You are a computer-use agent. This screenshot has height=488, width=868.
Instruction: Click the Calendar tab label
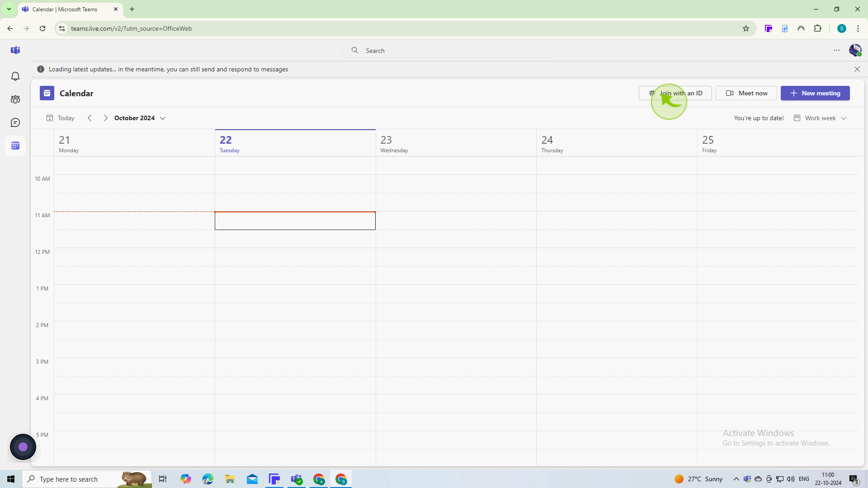76,93
